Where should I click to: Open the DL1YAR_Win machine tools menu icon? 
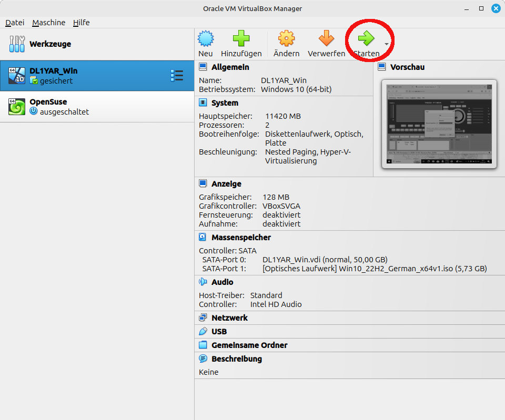(x=177, y=76)
